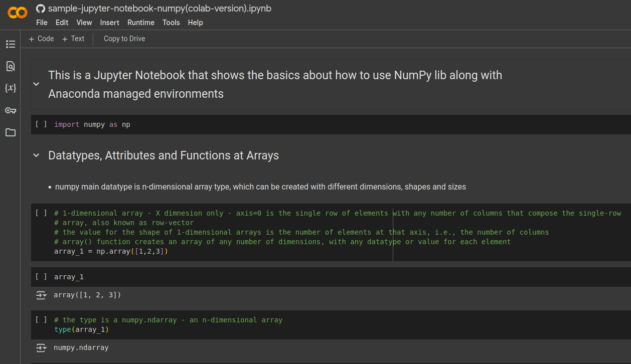Click the Google Colab logo

pos(18,13)
